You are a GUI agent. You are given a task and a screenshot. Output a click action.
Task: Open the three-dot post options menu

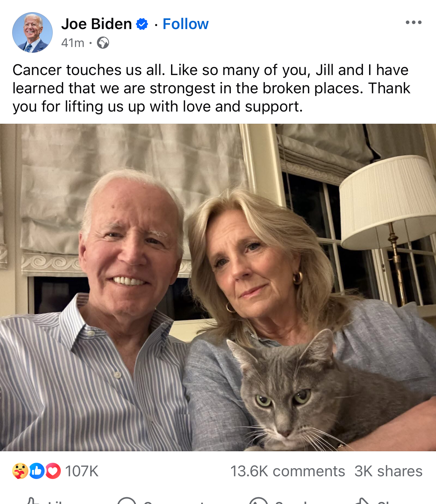[x=413, y=23]
